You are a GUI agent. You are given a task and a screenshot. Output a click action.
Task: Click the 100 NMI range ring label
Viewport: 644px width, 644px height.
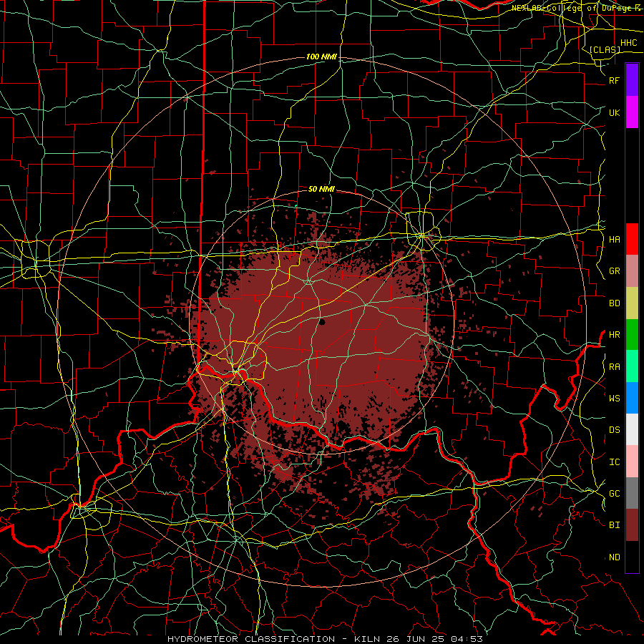[x=321, y=57]
